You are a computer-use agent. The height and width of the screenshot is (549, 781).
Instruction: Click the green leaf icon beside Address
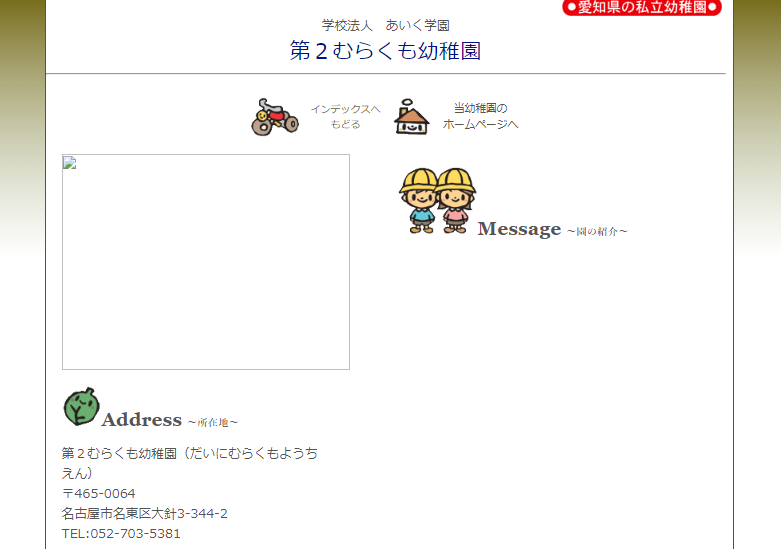pos(81,407)
